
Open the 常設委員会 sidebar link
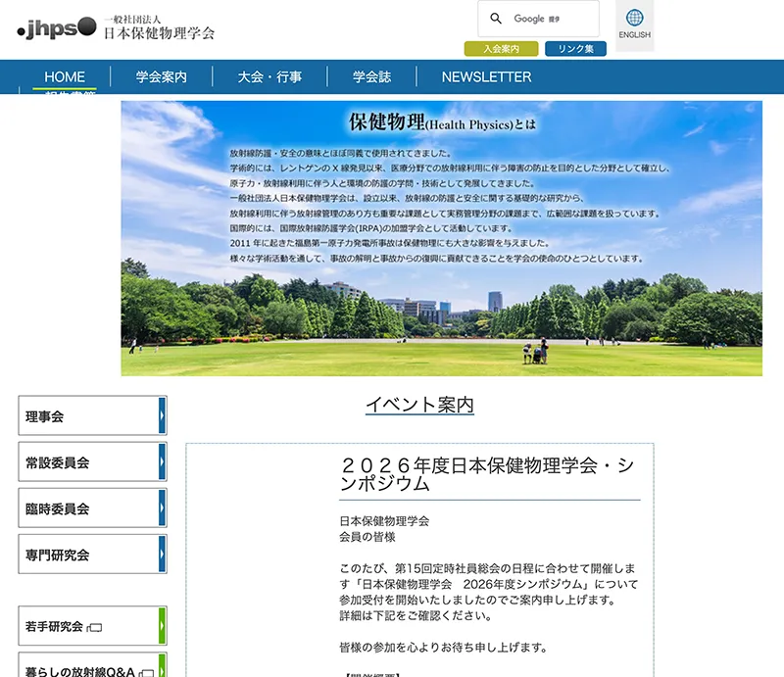92,461
